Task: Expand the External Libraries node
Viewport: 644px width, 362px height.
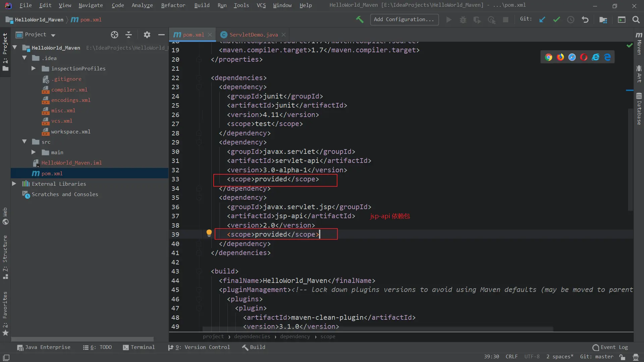Action: (x=14, y=184)
